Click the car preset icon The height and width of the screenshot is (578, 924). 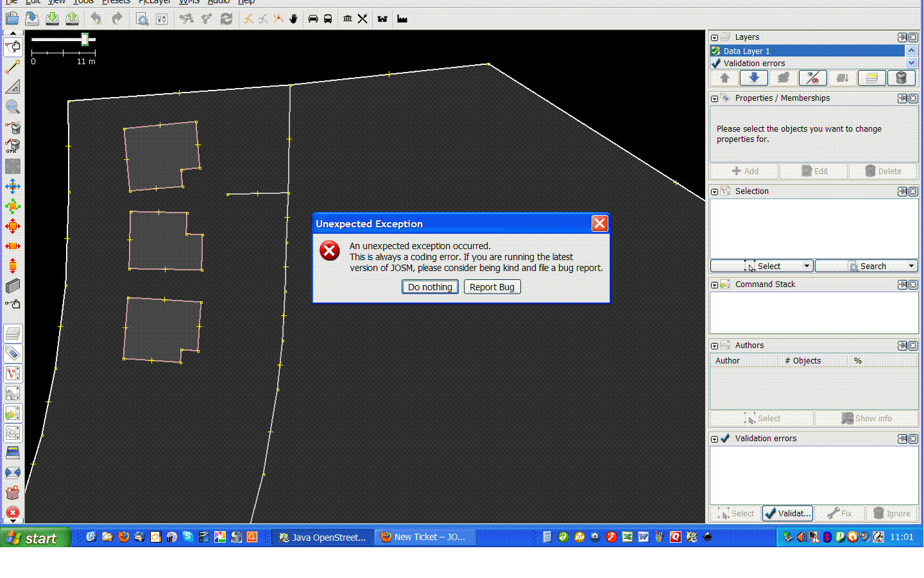point(312,19)
